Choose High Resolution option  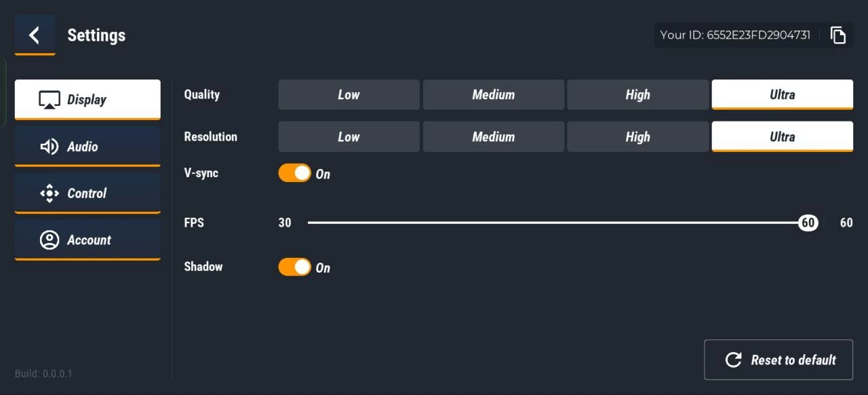(637, 137)
